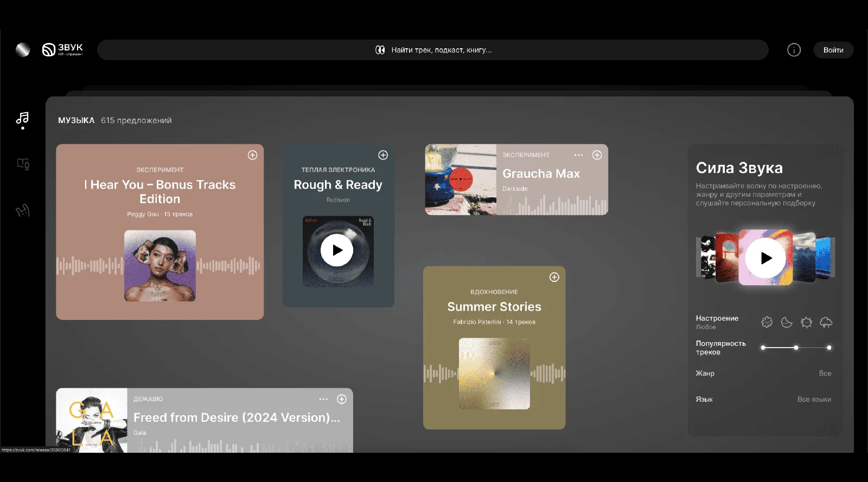Click the 615 предложений count

tap(136, 120)
